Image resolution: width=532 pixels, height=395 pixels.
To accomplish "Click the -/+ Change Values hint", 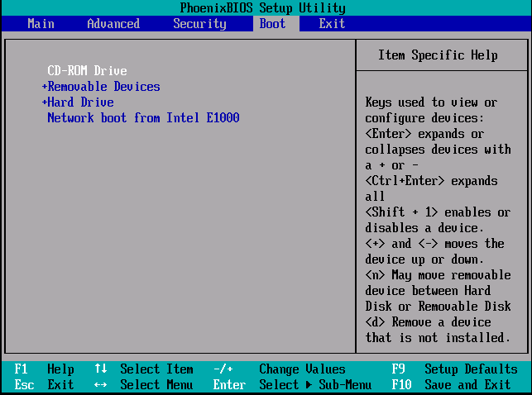I will (x=279, y=369).
